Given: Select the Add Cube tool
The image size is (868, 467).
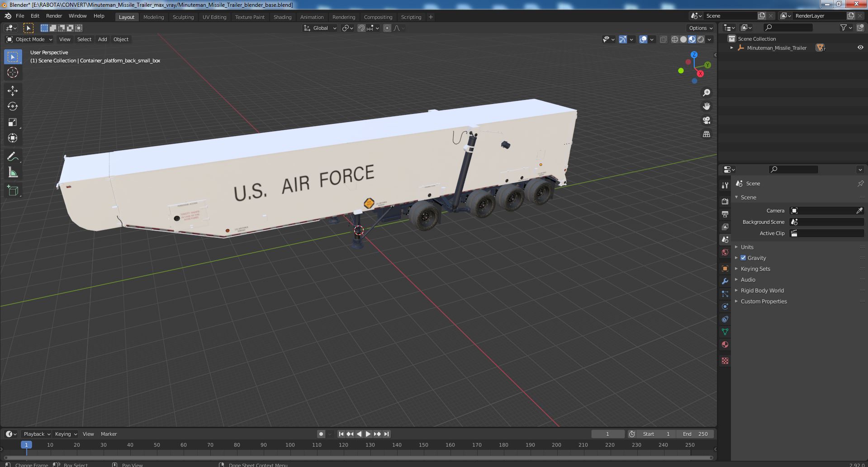Looking at the screenshot, I should (x=13, y=191).
